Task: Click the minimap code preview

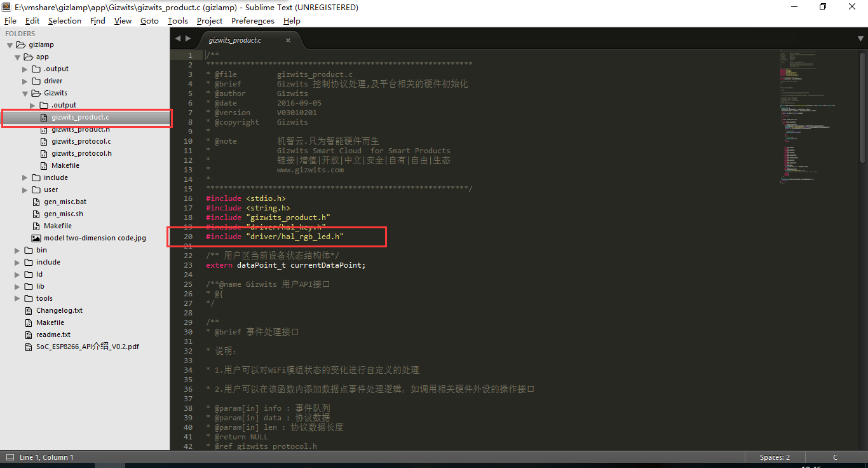Action: pos(817,114)
